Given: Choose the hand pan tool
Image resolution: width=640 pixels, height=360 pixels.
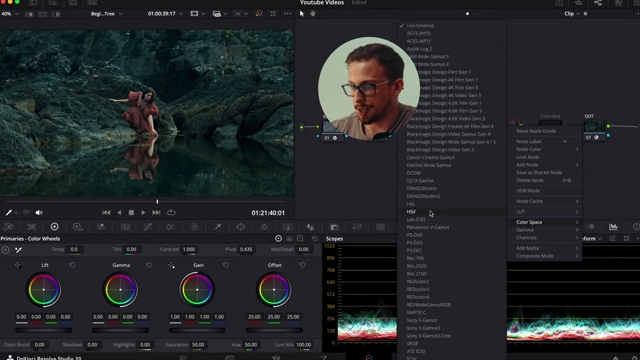Looking at the screenshot, I should 313,13.
